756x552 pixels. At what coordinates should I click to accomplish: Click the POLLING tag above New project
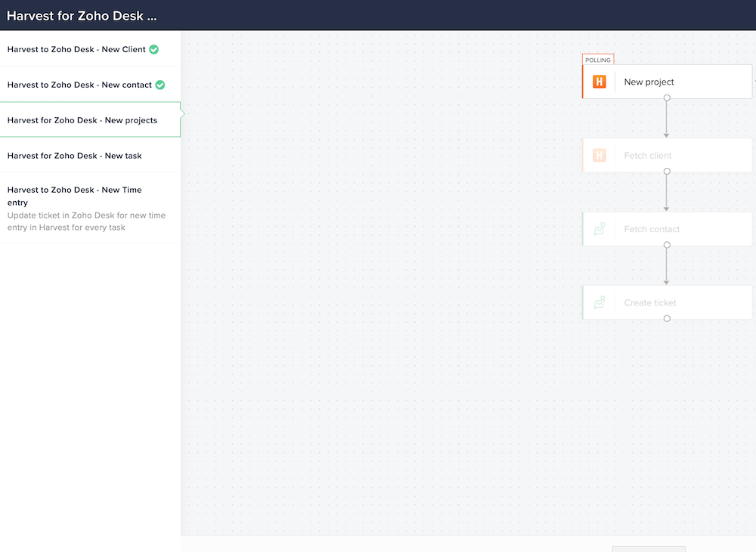(x=598, y=60)
